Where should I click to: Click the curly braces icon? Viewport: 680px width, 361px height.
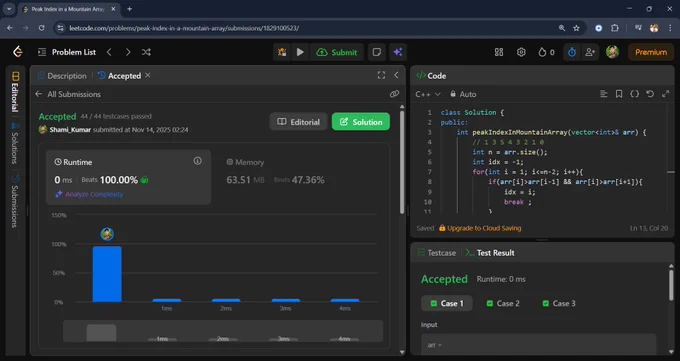634,94
